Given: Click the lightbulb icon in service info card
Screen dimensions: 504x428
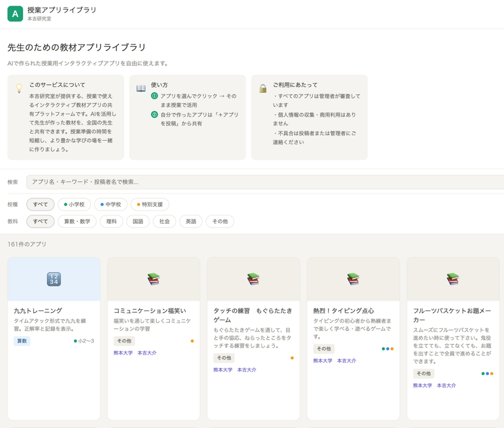Looking at the screenshot, I should [x=19, y=88].
